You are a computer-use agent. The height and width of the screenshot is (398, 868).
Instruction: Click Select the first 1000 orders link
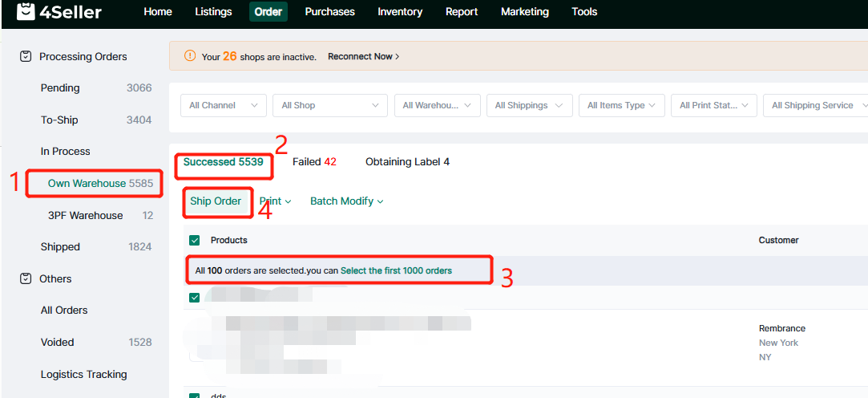click(396, 271)
